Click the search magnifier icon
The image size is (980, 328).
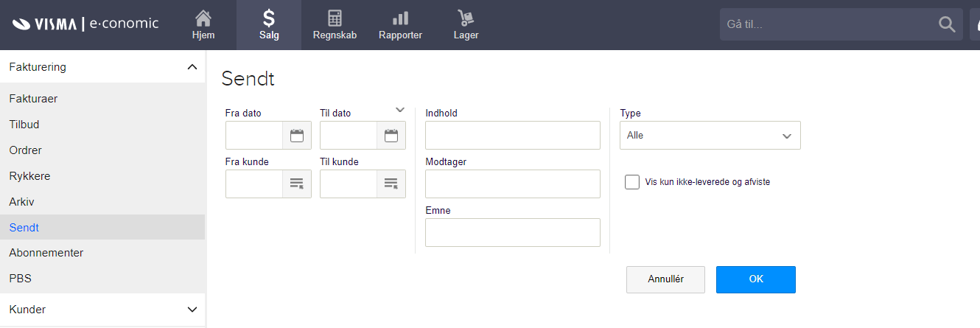(x=947, y=24)
